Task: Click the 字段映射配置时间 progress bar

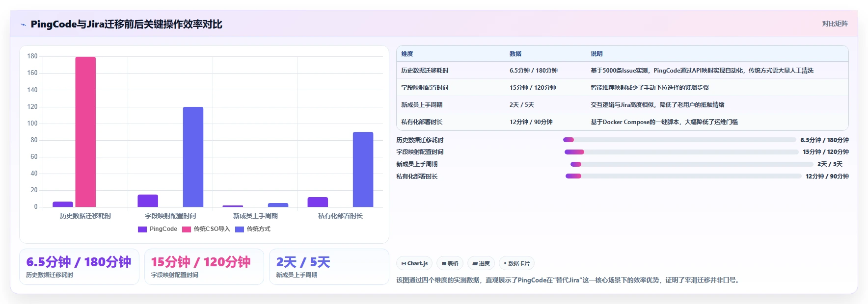Action: point(681,152)
